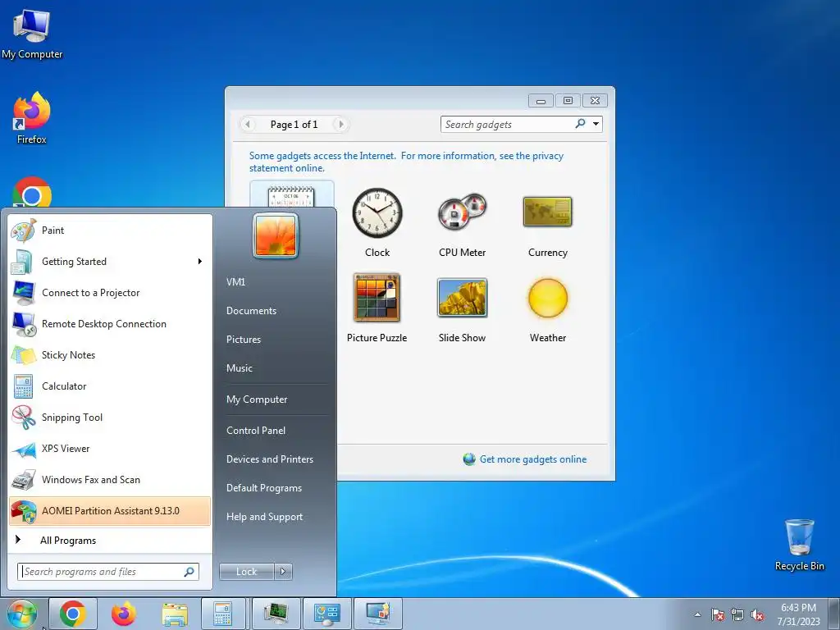Open Chrome from the taskbar

[73, 614]
